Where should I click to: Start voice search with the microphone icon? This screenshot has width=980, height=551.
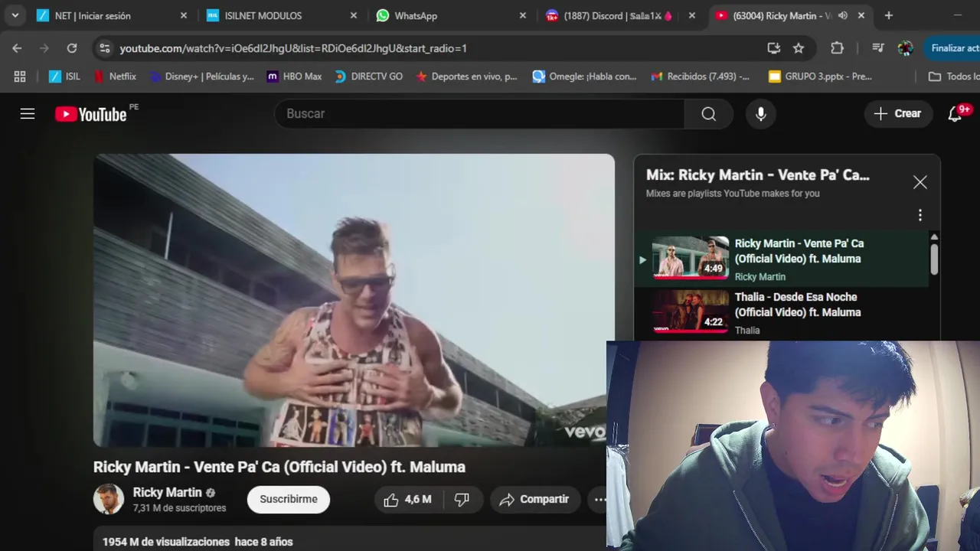pos(761,114)
